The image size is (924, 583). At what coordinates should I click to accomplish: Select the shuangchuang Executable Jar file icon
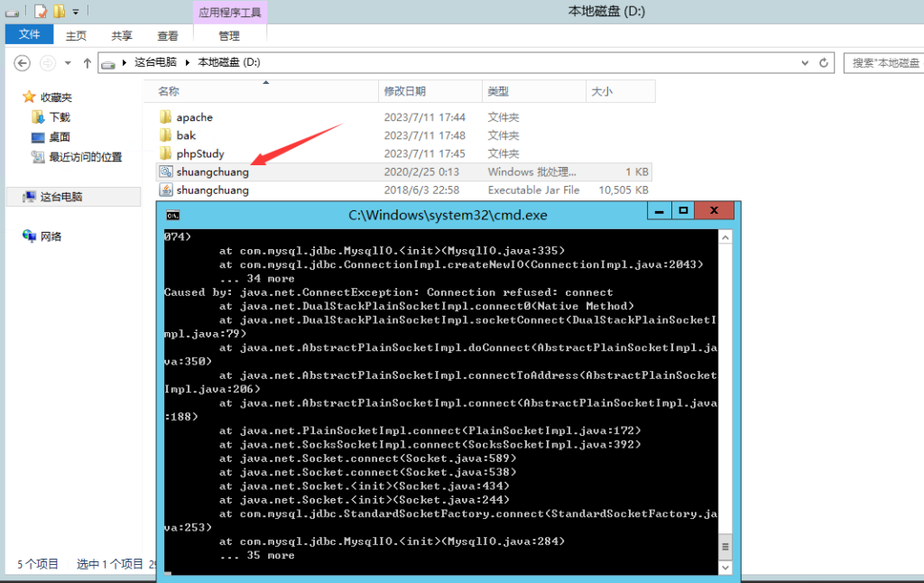[x=165, y=190]
